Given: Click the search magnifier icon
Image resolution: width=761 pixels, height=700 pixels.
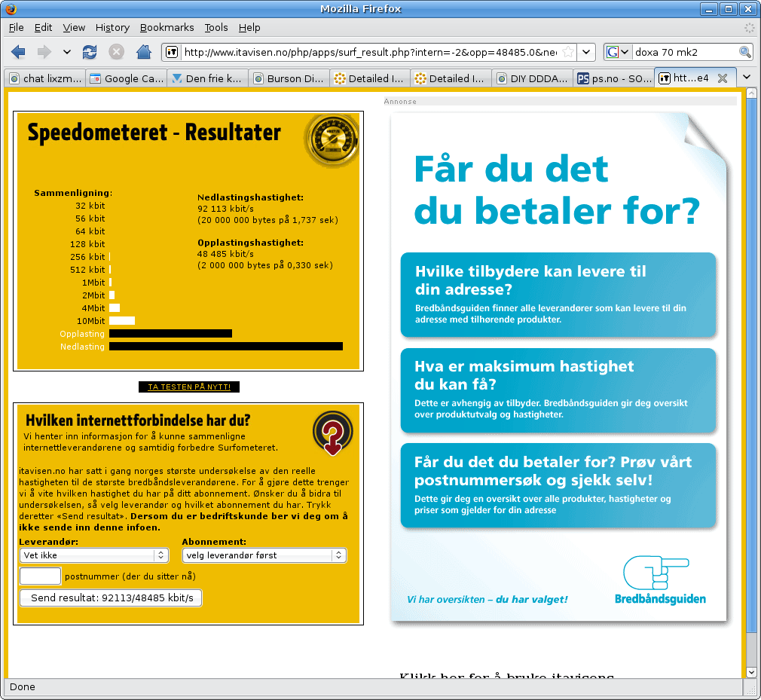Looking at the screenshot, I should coord(744,52).
